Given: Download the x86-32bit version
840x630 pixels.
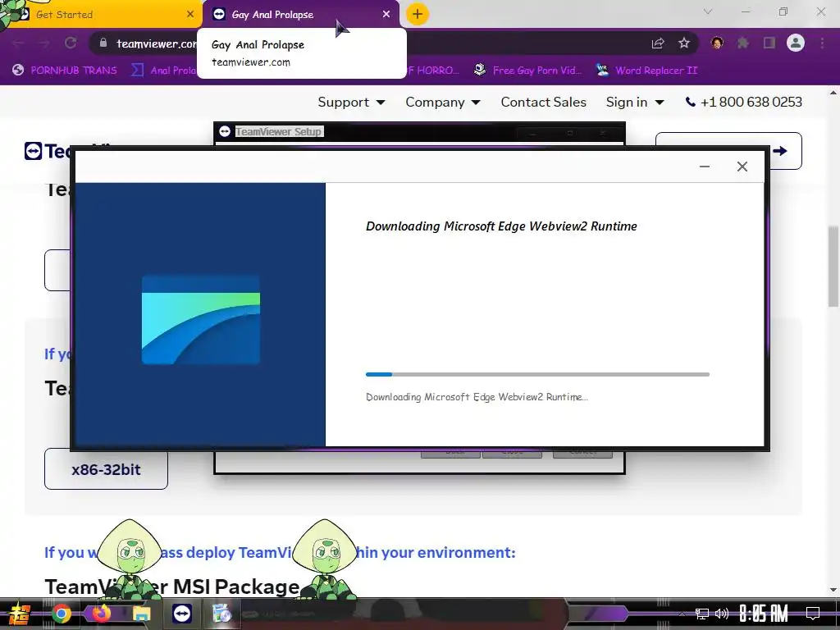Looking at the screenshot, I should point(106,469).
